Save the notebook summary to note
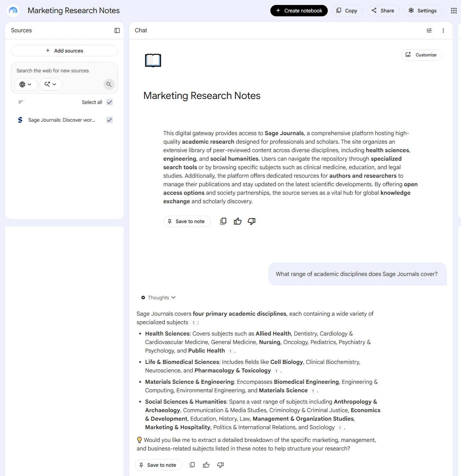The height and width of the screenshot is (476, 461). tap(187, 221)
